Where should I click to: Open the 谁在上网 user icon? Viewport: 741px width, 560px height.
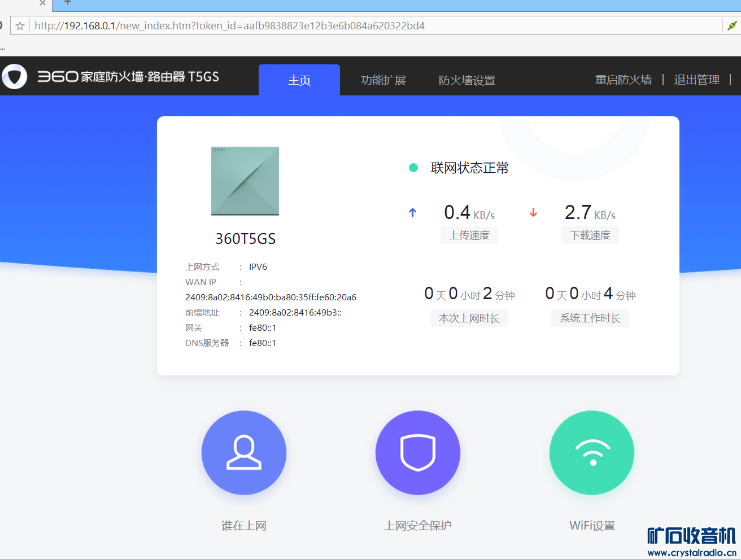tap(244, 453)
